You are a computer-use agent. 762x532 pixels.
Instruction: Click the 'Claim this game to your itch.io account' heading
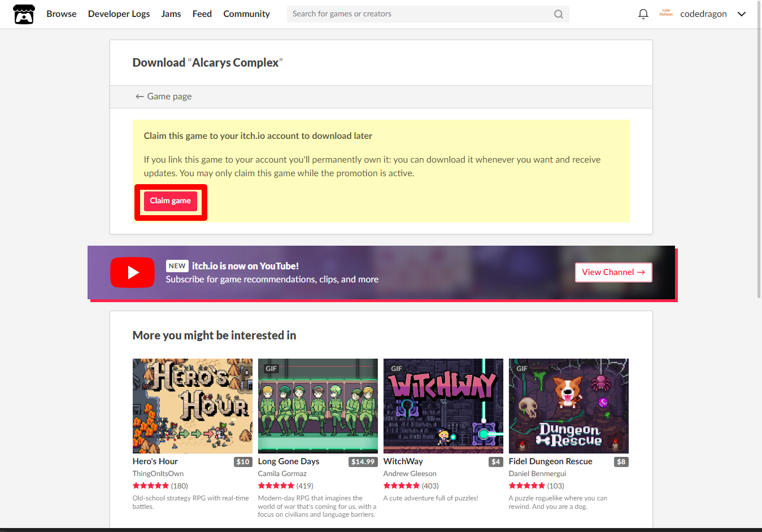click(x=258, y=136)
